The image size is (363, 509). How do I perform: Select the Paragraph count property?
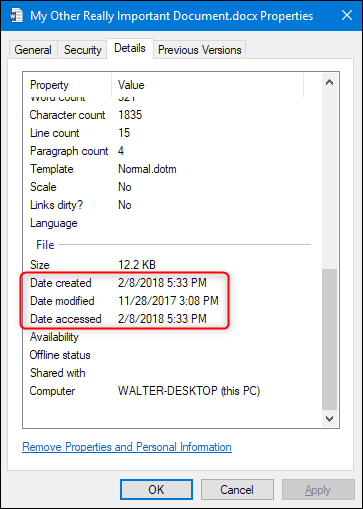[x=69, y=151]
